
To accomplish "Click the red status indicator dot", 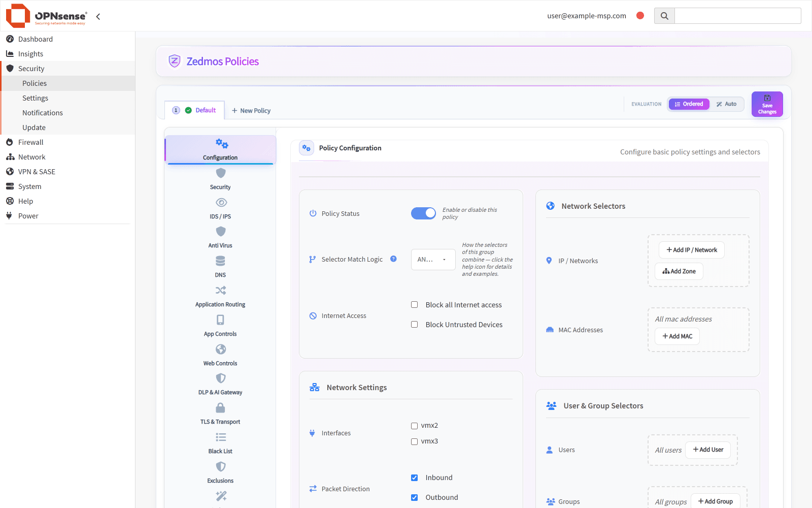I will [640, 15].
